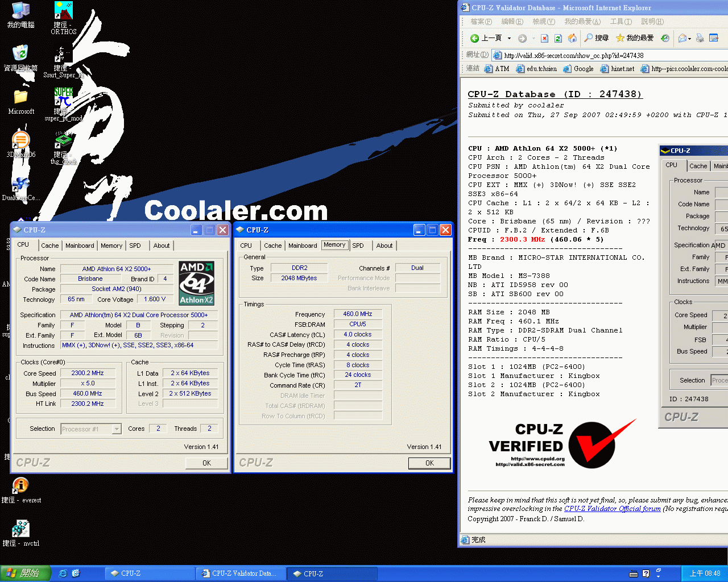This screenshot has height=582, width=728.
Task: Open the hinet.net link on the links bar
Action: (x=617, y=69)
